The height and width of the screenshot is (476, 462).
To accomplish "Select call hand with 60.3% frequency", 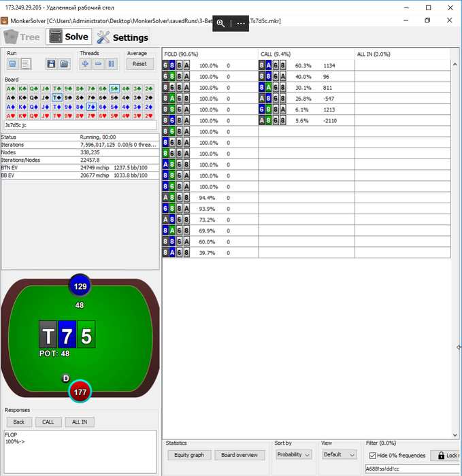I will 306,65.
